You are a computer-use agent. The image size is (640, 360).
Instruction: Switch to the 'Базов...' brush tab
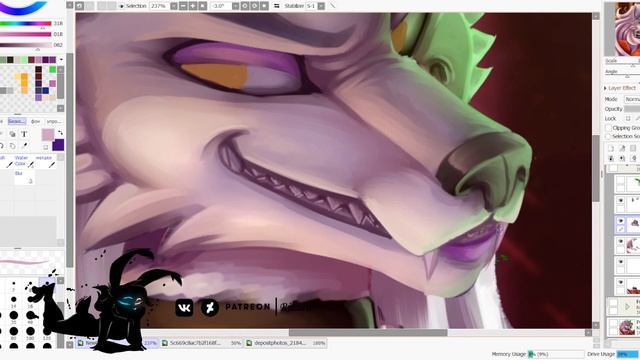tap(17, 121)
